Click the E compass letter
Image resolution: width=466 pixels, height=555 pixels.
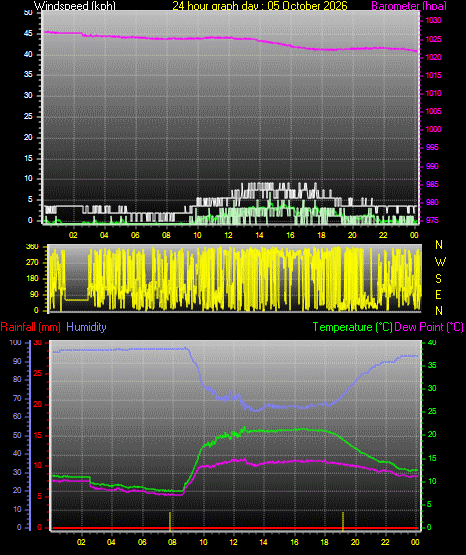(439, 295)
